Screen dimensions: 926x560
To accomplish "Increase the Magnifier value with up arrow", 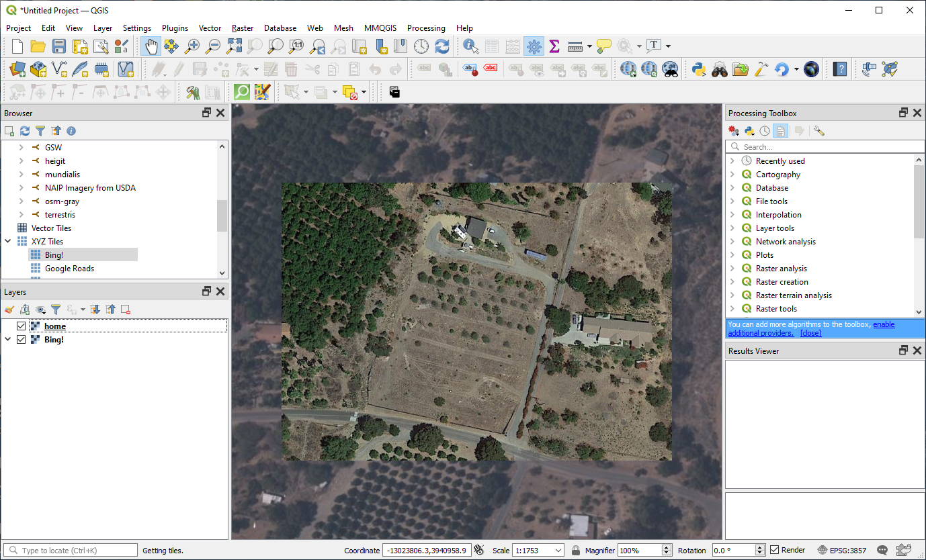I will coord(667,547).
